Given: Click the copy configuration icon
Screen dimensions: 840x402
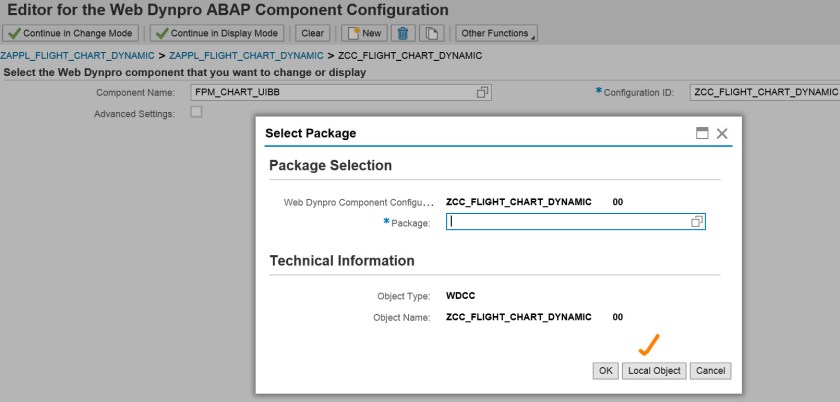Looking at the screenshot, I should coord(432,33).
